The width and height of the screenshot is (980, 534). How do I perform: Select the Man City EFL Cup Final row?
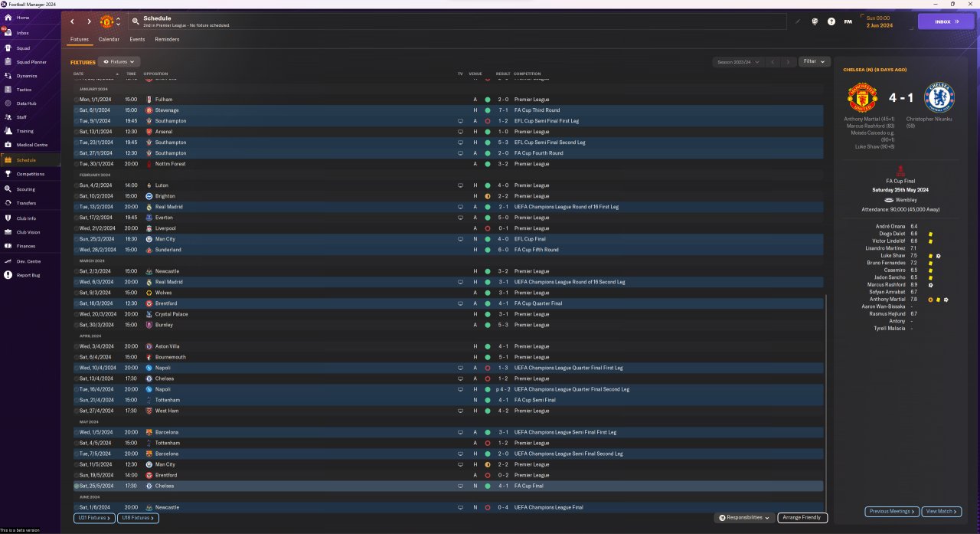449,239
